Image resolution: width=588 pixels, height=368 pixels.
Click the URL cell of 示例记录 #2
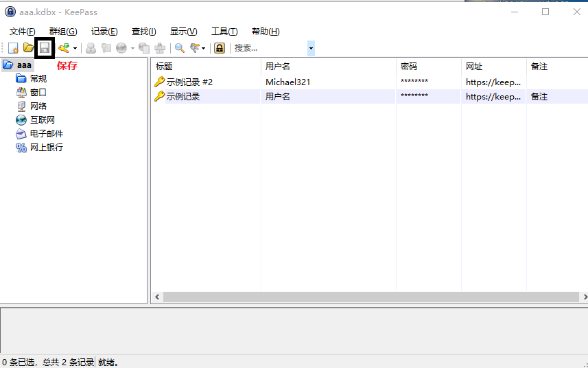(x=493, y=82)
